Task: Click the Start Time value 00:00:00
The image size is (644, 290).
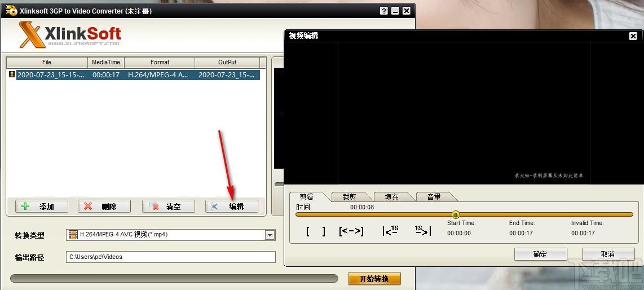Action: coord(459,234)
